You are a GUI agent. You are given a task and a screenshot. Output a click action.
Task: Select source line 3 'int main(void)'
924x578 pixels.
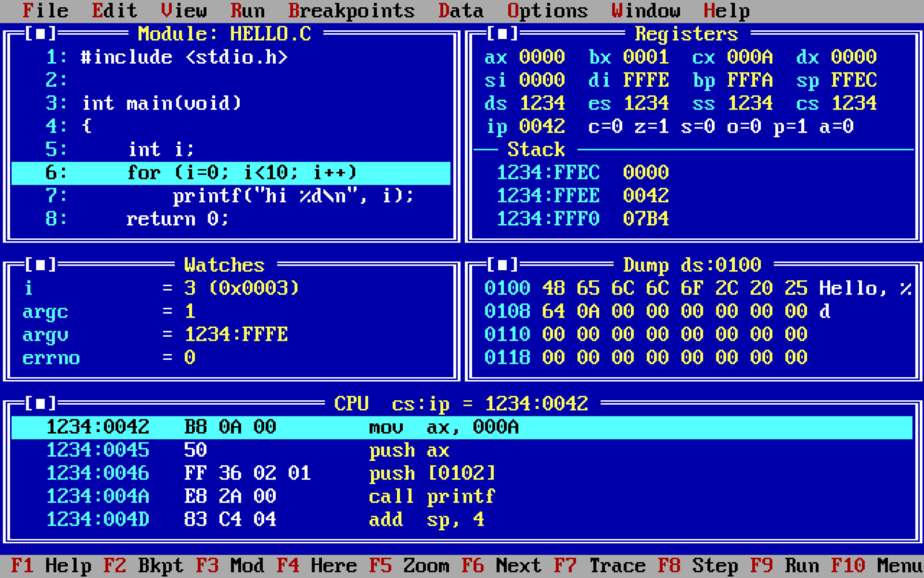(x=231, y=104)
